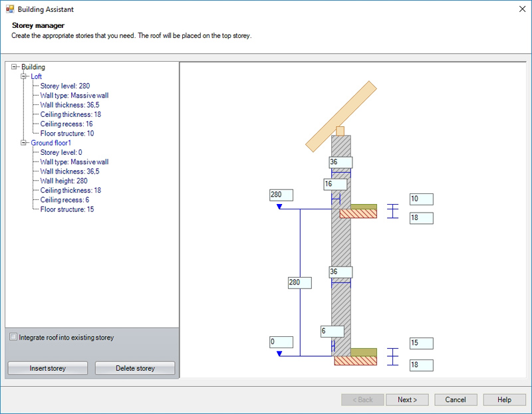Click the Delete storey button
532x414 pixels.
pyautogui.click(x=135, y=368)
